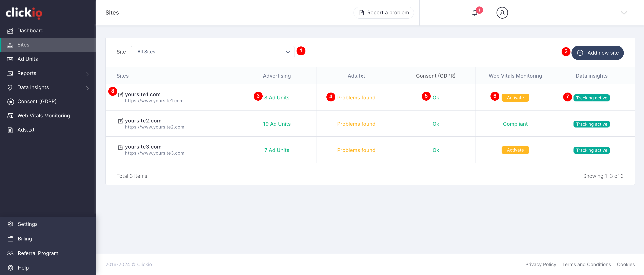Viewport: 644px width, 275px height.
Task: Edit yoursite1.com using its pencil icon
Action: pos(121,95)
